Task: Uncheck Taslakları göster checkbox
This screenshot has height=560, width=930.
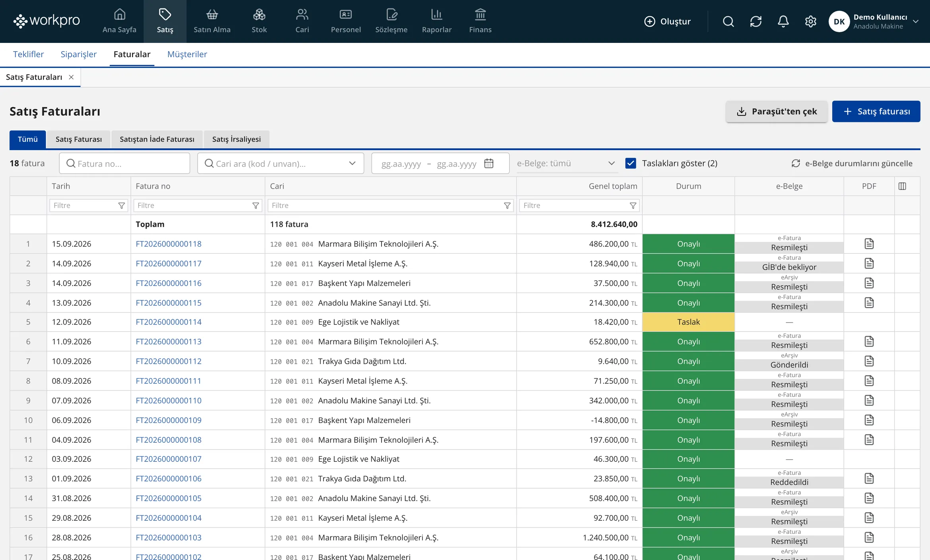Action: coord(631,163)
